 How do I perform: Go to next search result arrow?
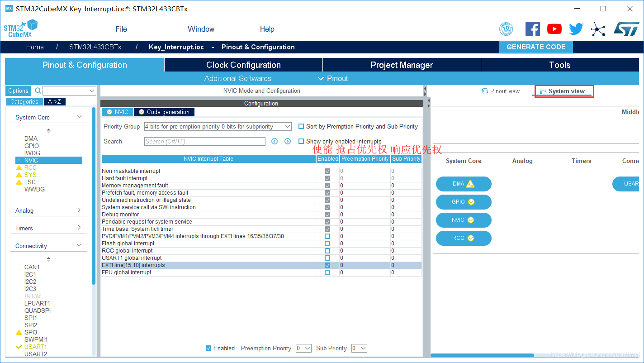[288, 141]
